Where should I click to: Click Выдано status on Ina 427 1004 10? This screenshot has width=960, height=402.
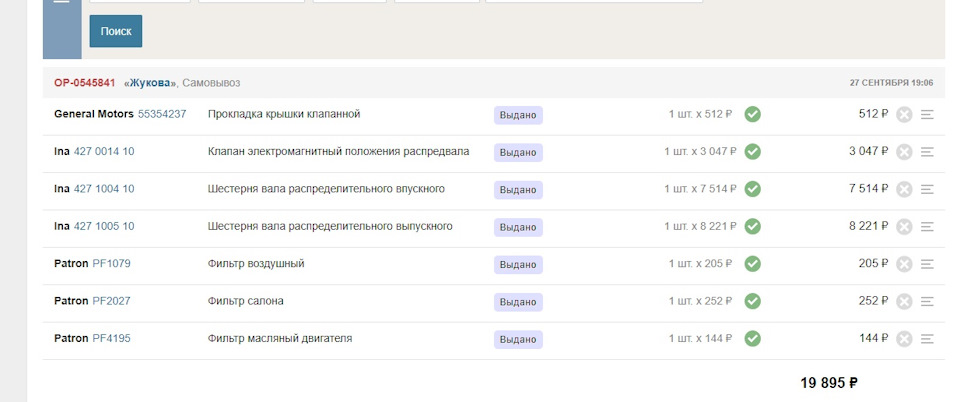coord(518,189)
